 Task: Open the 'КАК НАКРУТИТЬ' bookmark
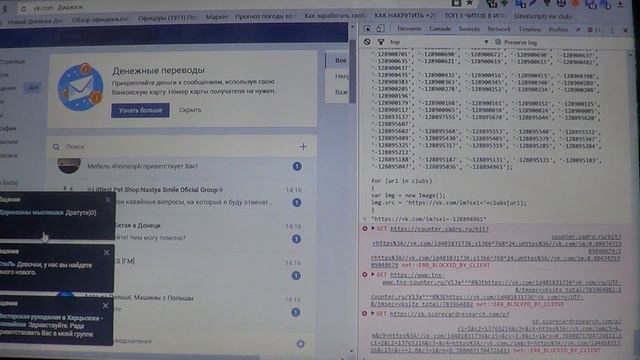pyautogui.click(x=404, y=16)
